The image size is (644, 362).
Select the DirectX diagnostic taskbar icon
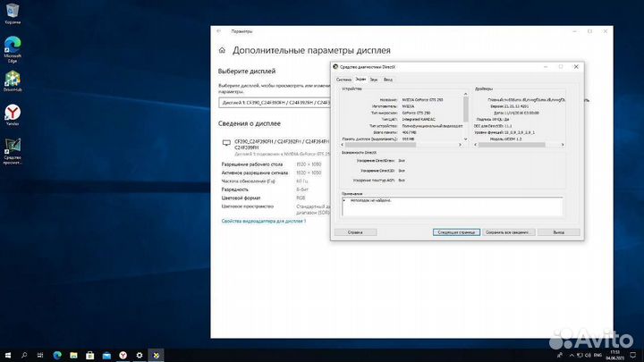[156, 355]
